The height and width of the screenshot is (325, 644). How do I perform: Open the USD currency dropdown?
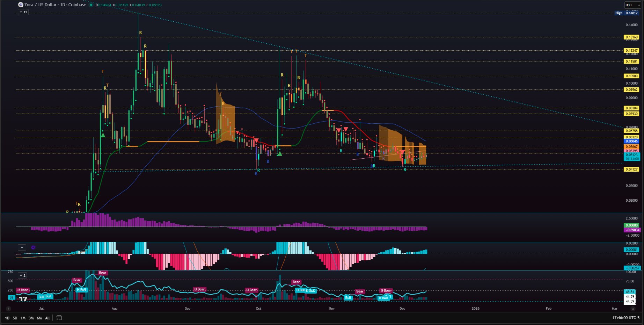[632, 5]
